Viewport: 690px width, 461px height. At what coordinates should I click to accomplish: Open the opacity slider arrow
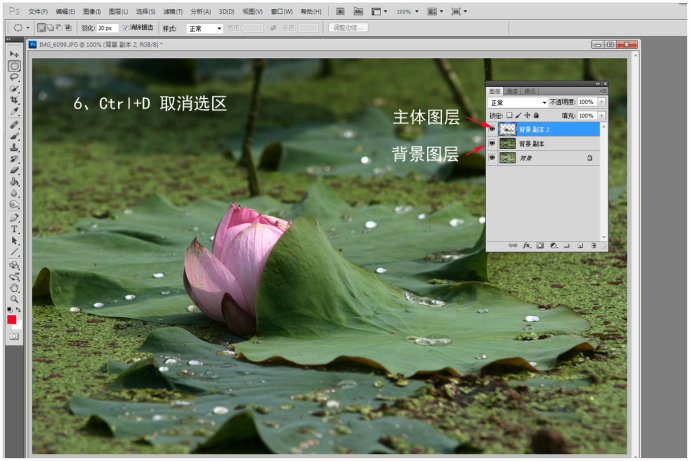(x=601, y=102)
